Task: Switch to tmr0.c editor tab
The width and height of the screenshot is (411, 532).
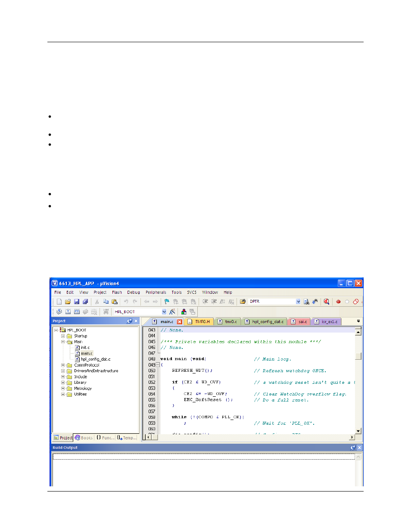Action: 227,322
